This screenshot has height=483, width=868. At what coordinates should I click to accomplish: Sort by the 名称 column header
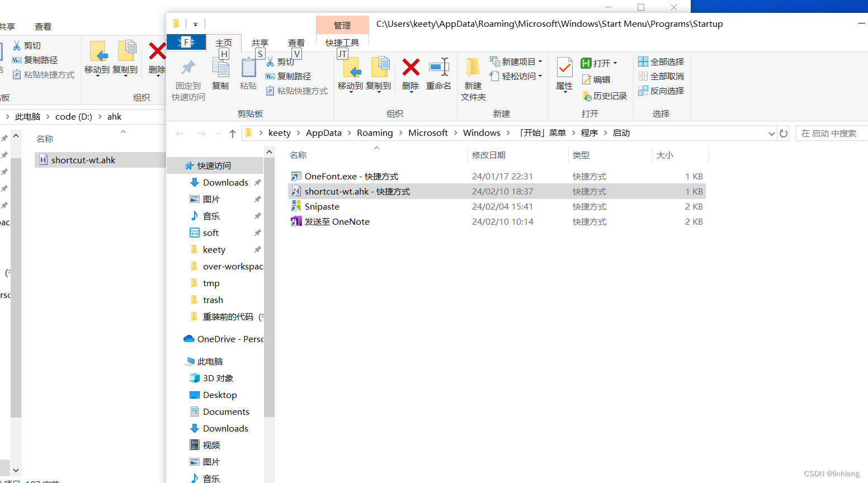pyautogui.click(x=377, y=155)
